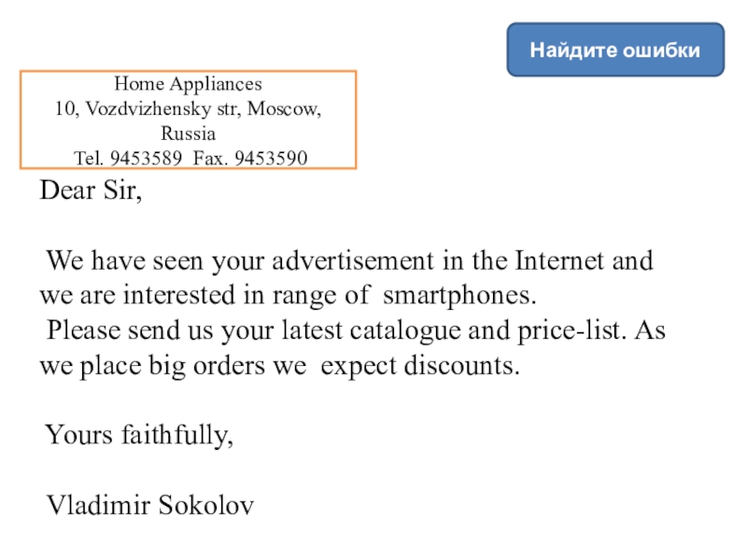
Task: Select the Vozdvizhensky str address line
Action: (188, 108)
